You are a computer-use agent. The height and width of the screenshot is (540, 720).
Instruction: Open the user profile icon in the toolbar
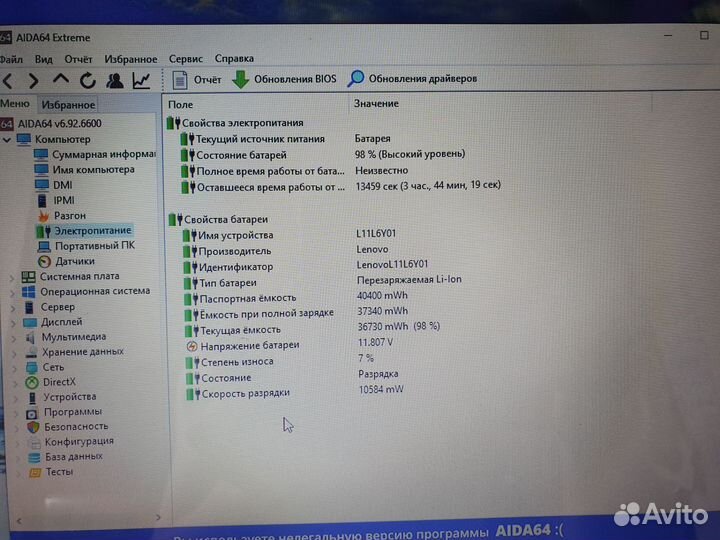[x=114, y=81]
